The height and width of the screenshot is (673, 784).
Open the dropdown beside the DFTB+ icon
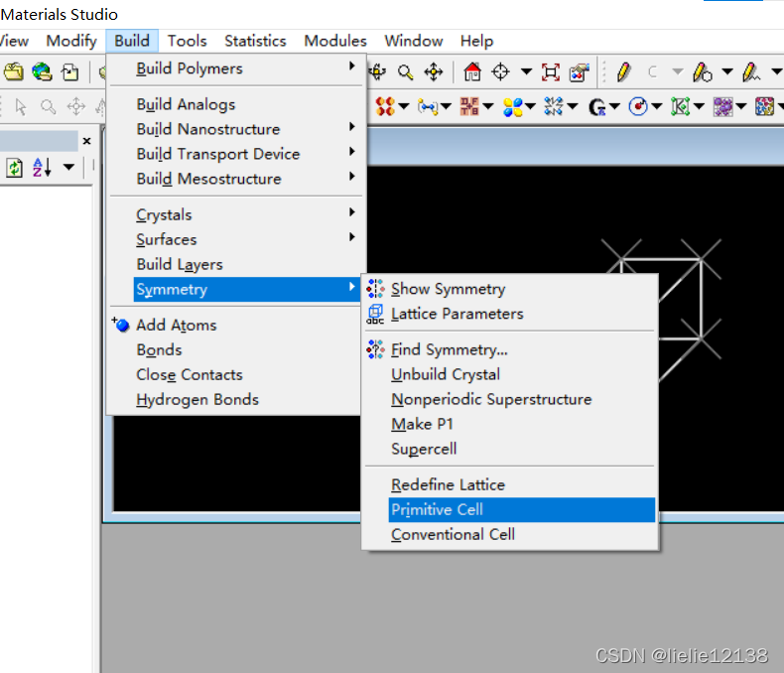488,106
